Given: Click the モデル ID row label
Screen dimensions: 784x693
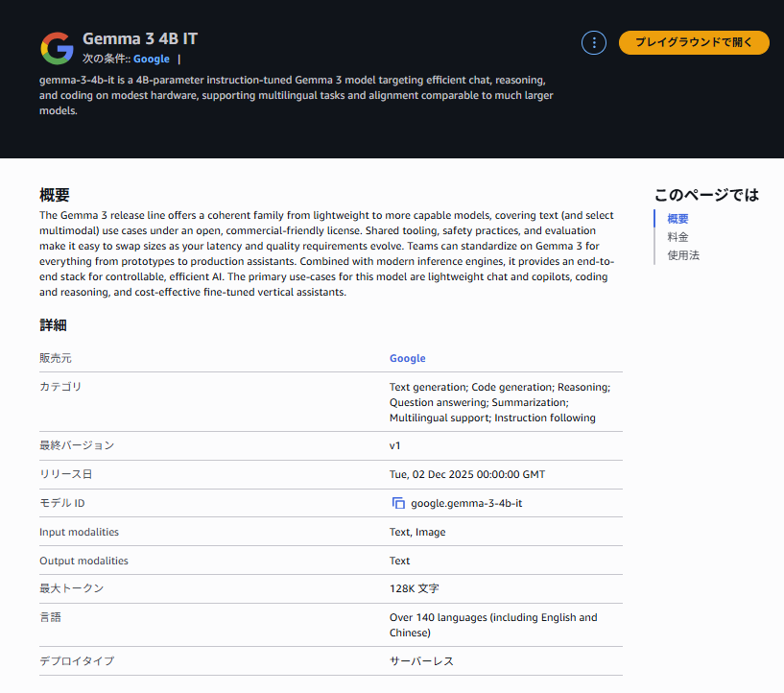Looking at the screenshot, I should click(62, 503).
